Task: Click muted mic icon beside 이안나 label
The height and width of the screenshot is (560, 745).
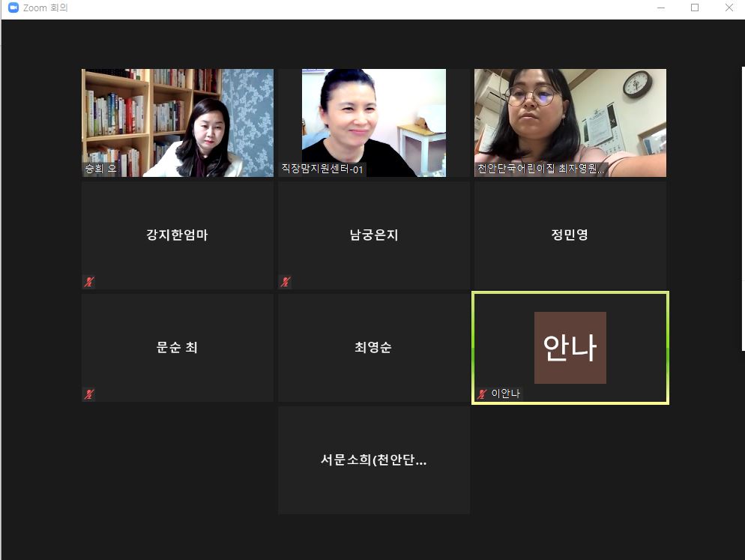Action: tap(483, 394)
